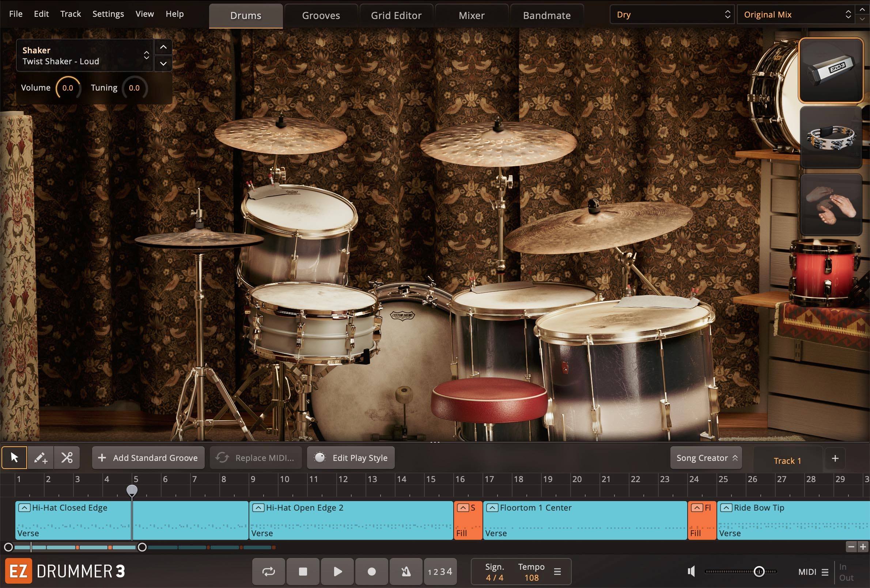
Task: Click Edit Play Style
Action: (350, 458)
